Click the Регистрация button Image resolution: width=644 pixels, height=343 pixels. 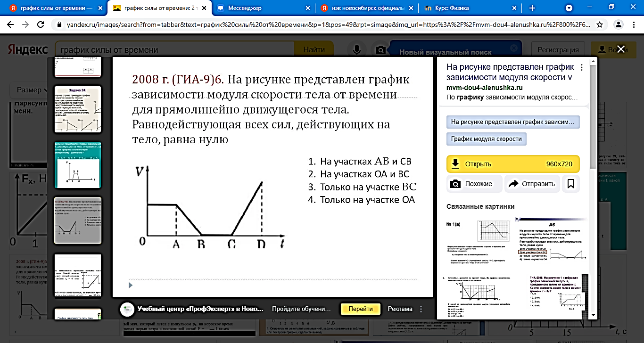click(558, 49)
